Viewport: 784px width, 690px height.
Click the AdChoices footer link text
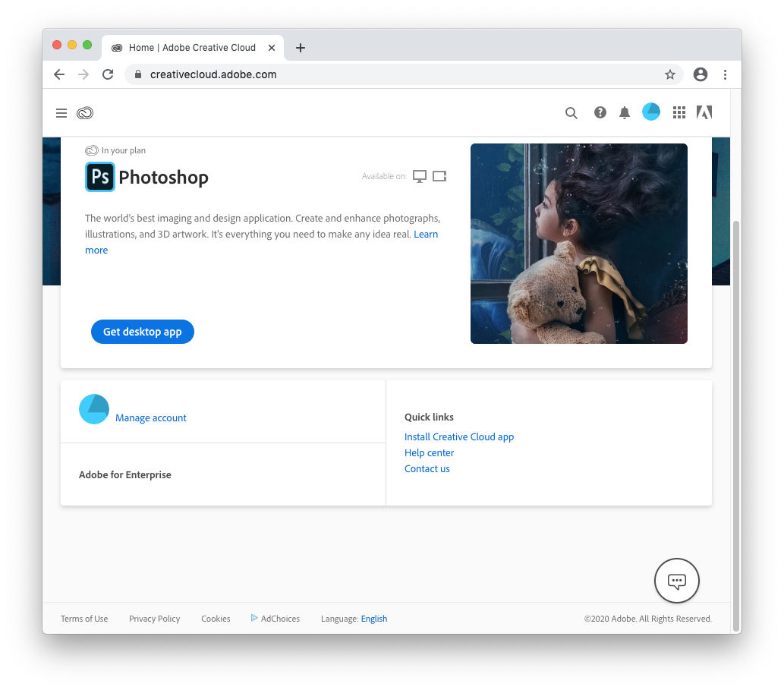coord(281,619)
